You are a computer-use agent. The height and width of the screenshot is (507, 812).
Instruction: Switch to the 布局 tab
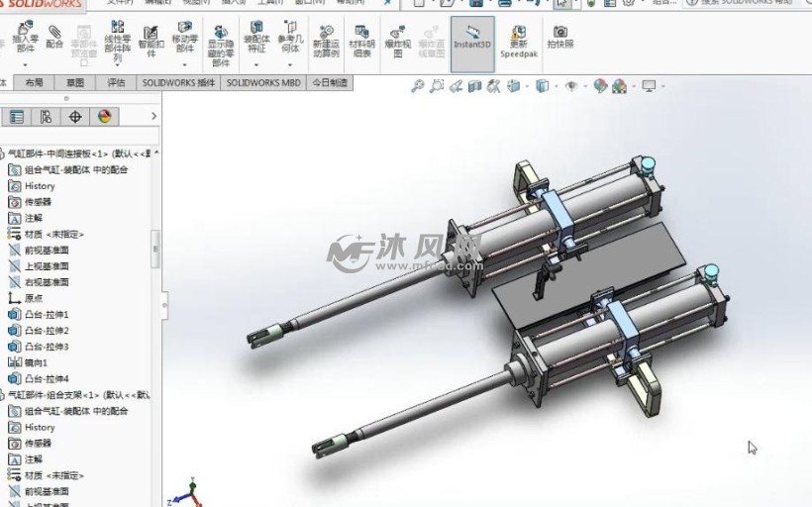[35, 83]
